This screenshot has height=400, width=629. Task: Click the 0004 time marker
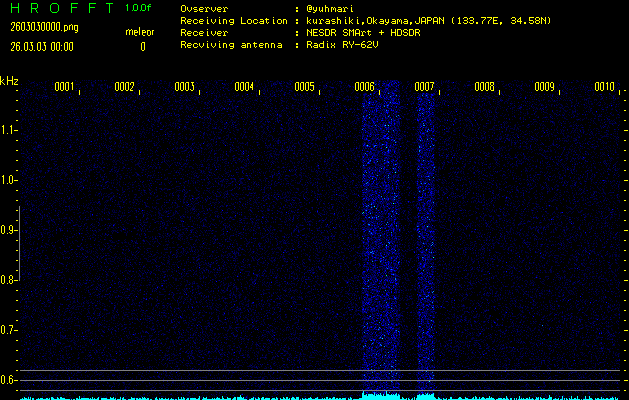(x=245, y=87)
